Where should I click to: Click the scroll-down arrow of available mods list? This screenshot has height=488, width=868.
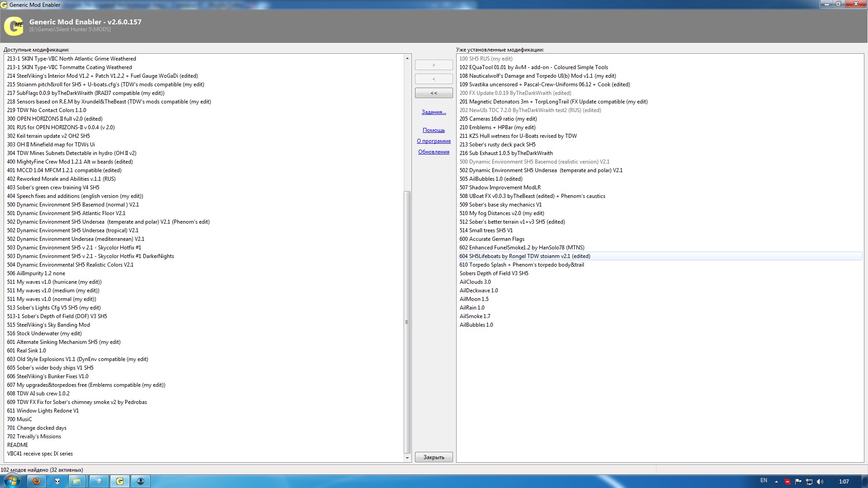[407, 458]
